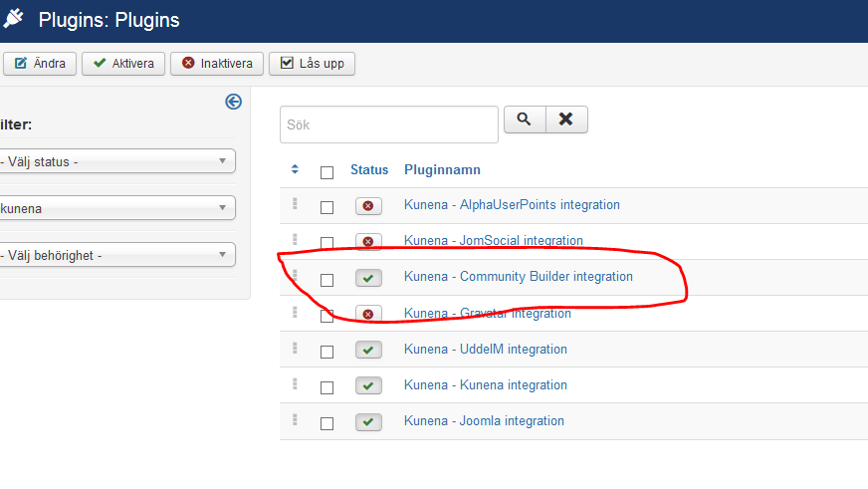Viewport: 868px width, 489px height.
Task: Enable the Kunena - Gravatar integration status icon
Action: click(x=368, y=314)
